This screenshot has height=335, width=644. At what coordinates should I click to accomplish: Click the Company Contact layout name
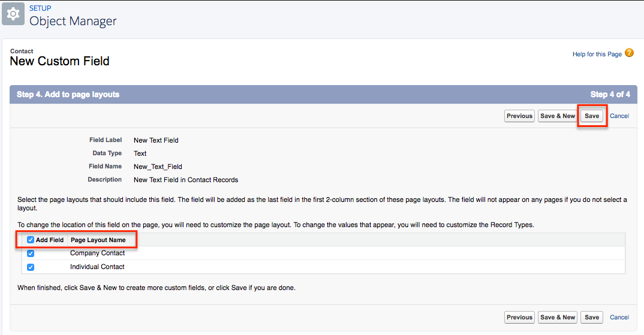point(97,253)
